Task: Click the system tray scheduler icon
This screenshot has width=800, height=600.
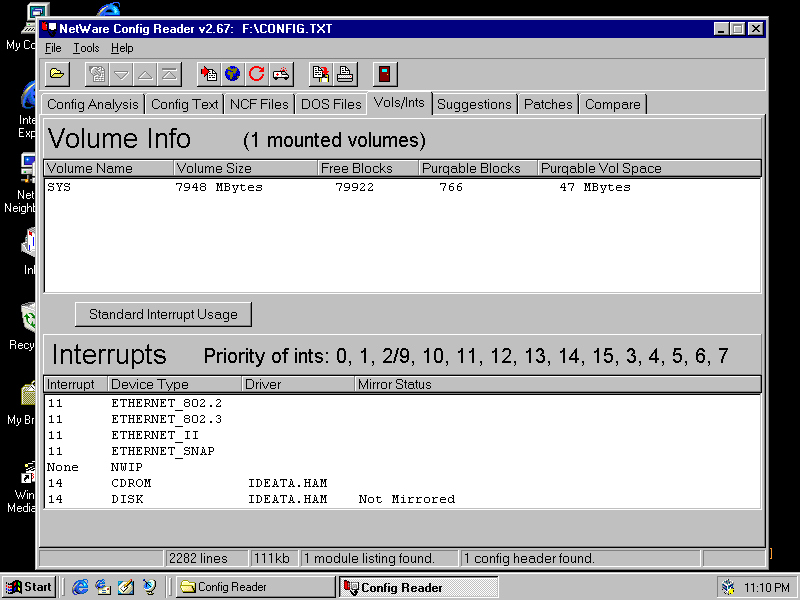Action: [729, 587]
